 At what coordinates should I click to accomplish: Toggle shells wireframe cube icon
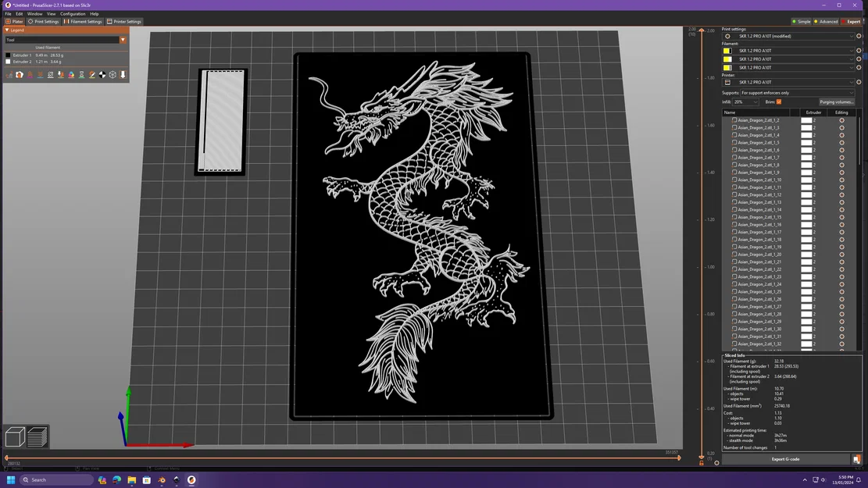[113, 75]
